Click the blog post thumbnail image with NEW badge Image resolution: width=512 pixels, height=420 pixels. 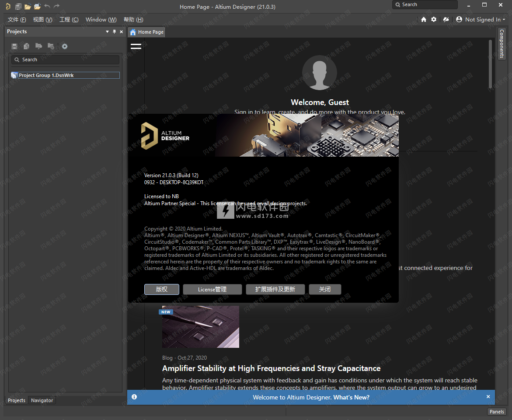[201, 326]
